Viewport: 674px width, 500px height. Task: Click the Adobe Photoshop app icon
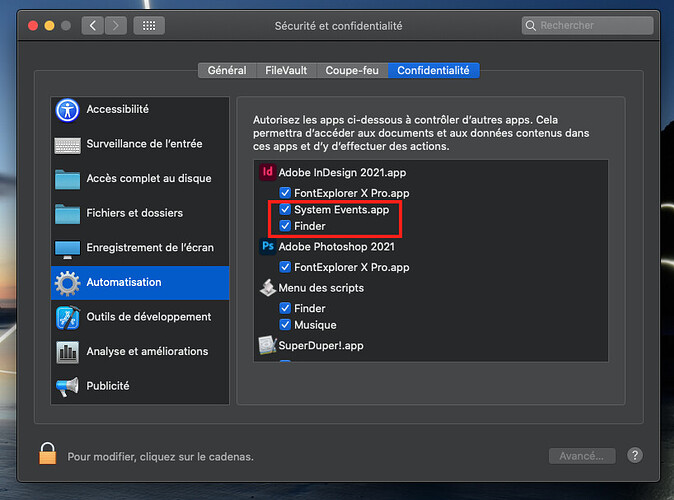tap(267, 246)
